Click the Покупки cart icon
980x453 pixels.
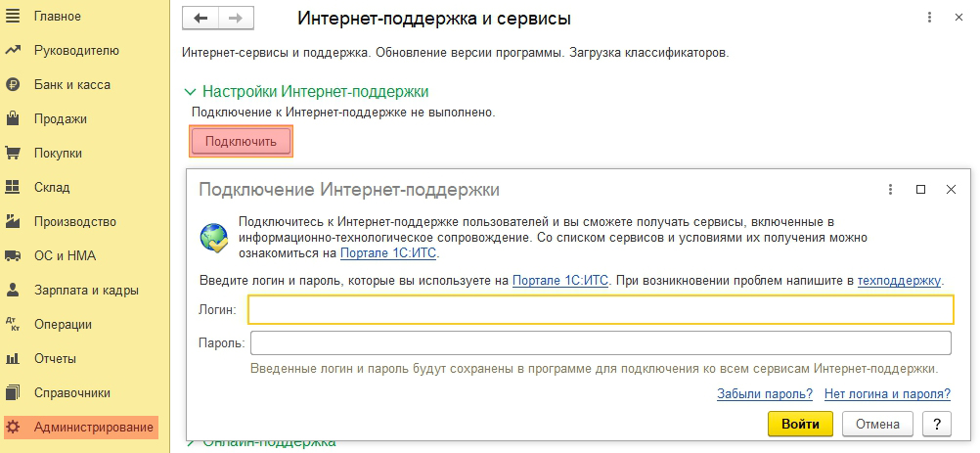13,153
